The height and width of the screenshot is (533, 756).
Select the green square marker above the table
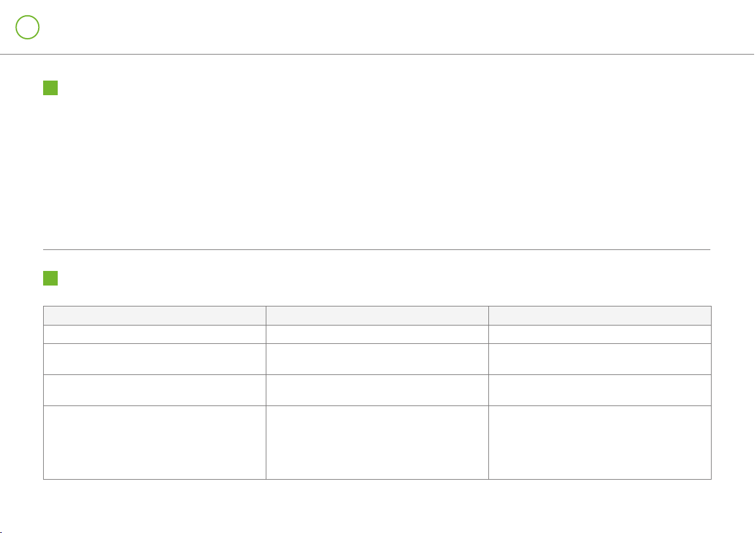click(51, 279)
